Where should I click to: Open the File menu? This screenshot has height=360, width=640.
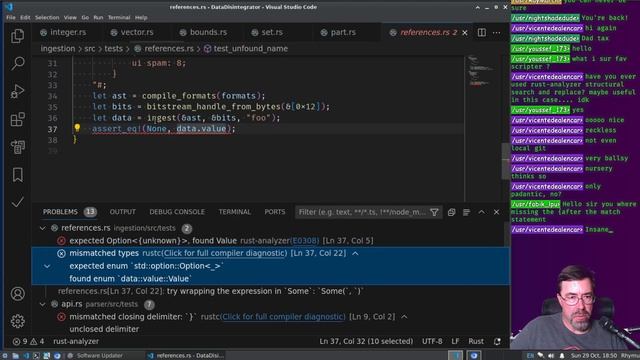tap(11, 18)
